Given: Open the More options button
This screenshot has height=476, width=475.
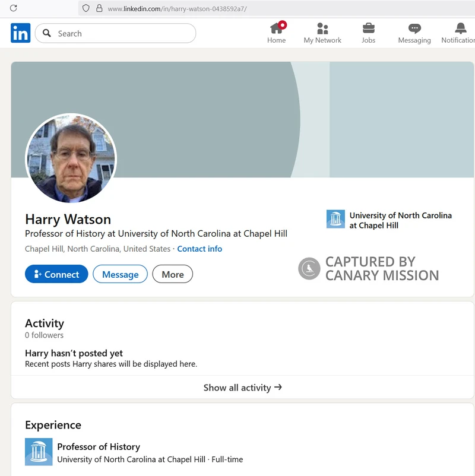Looking at the screenshot, I should (173, 274).
